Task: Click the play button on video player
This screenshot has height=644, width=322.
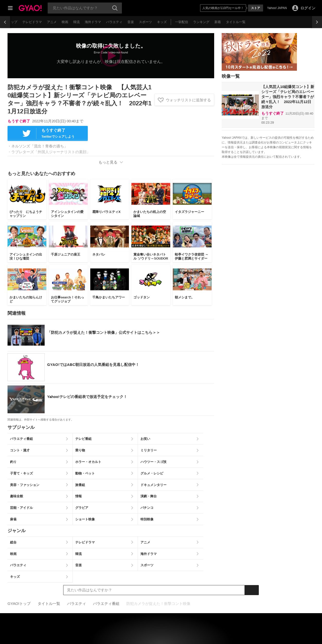Action: point(111,56)
